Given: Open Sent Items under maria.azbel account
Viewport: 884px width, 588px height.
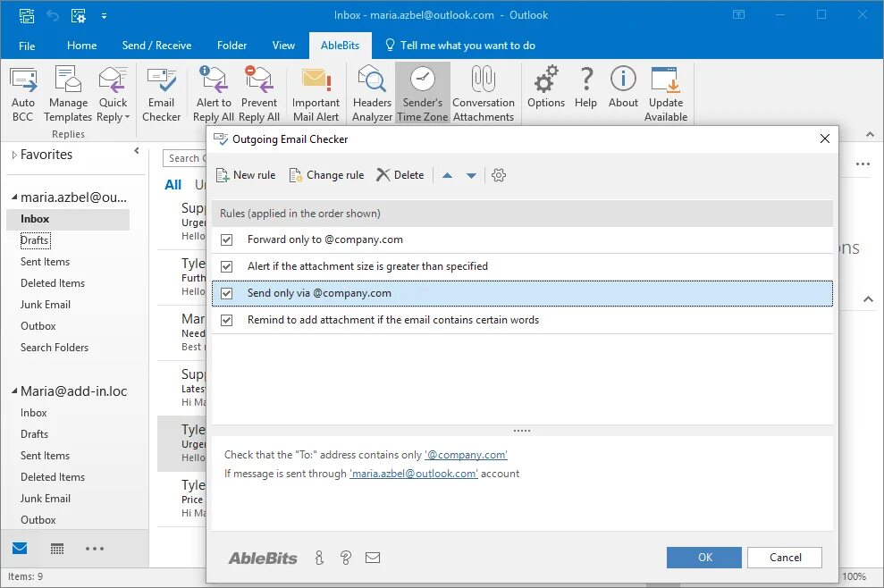Looking at the screenshot, I should click(x=45, y=262).
